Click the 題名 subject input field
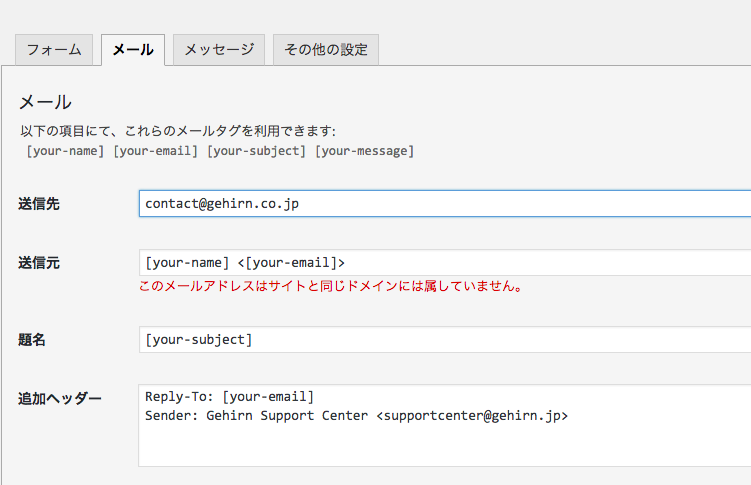Screen dimensions: 751x485 pyautogui.click(x=445, y=340)
